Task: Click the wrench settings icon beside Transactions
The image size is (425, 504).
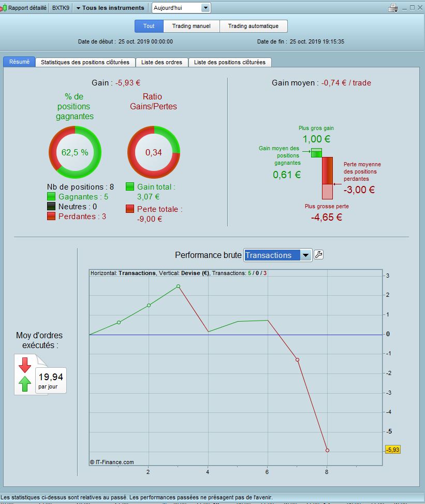Action: coord(318,254)
